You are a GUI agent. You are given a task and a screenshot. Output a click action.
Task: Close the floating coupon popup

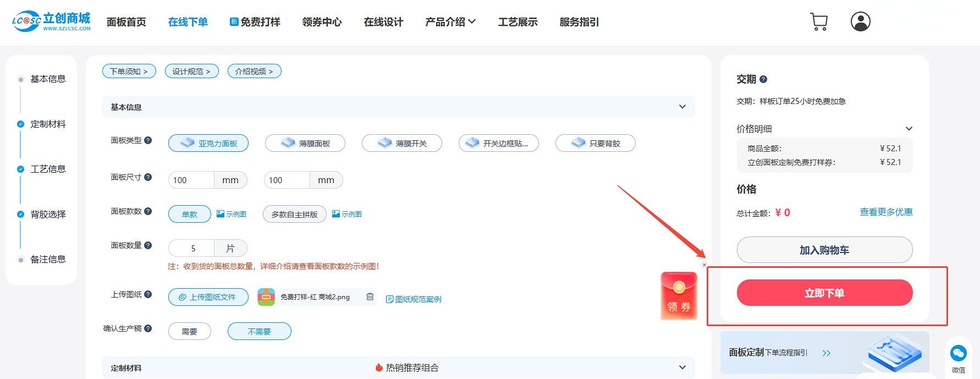pyautogui.click(x=704, y=265)
